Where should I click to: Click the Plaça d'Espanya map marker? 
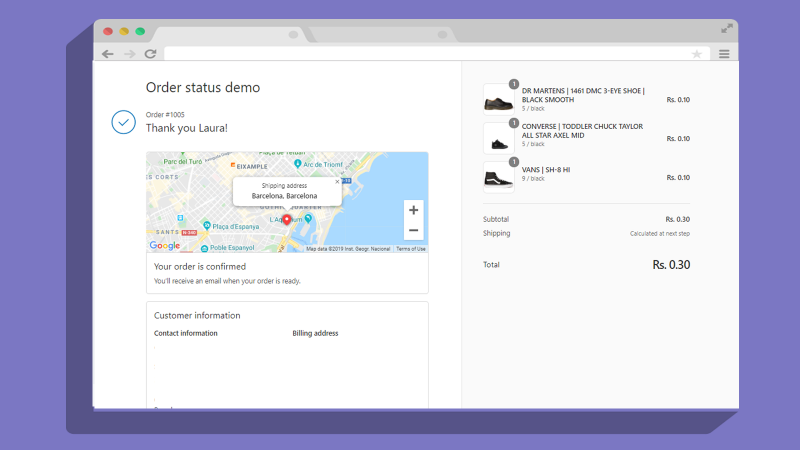pyautogui.click(x=207, y=225)
